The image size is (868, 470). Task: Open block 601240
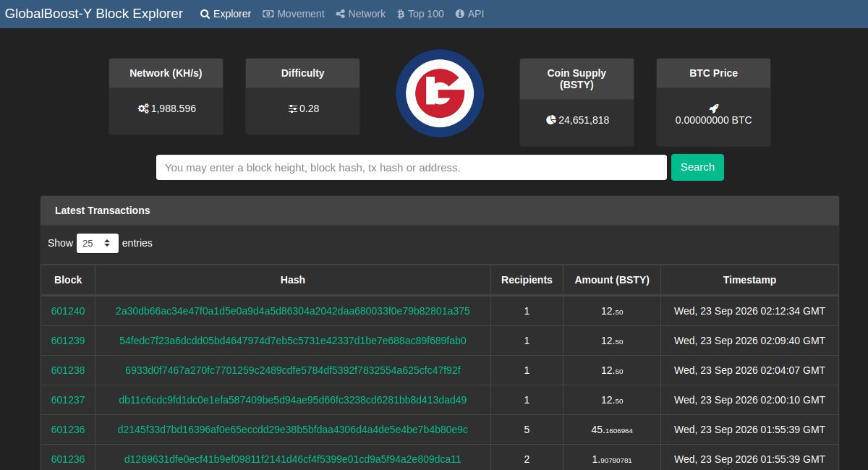[x=68, y=311]
